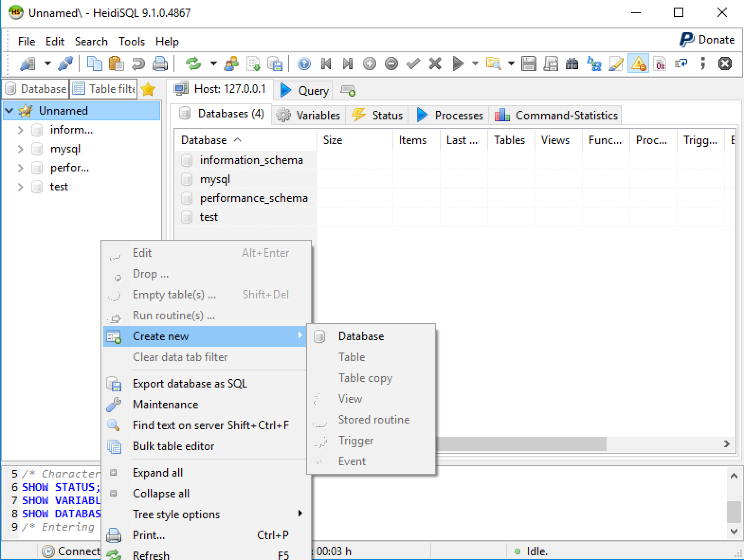Click the Table filter field
The width and height of the screenshot is (744, 560).
[104, 89]
